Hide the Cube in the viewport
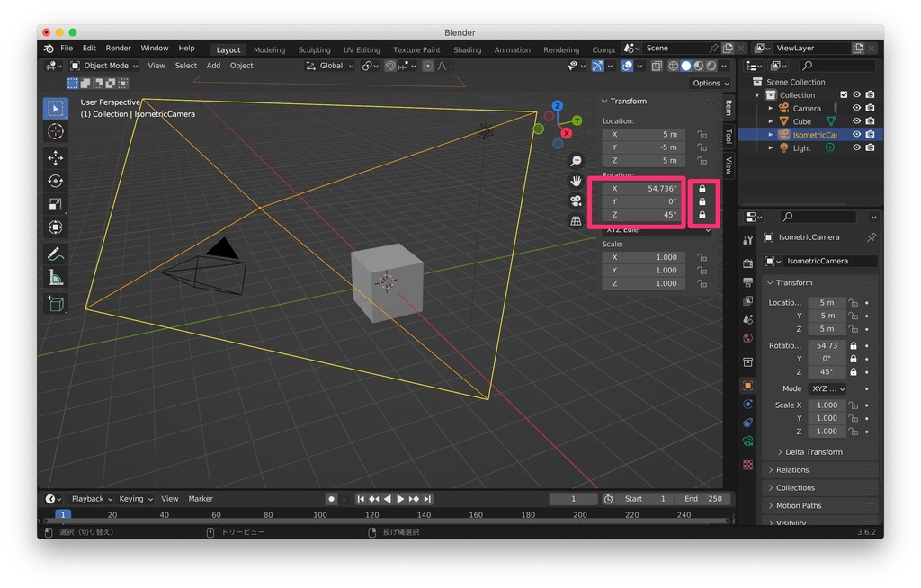This screenshot has width=921, height=588. 856,120
